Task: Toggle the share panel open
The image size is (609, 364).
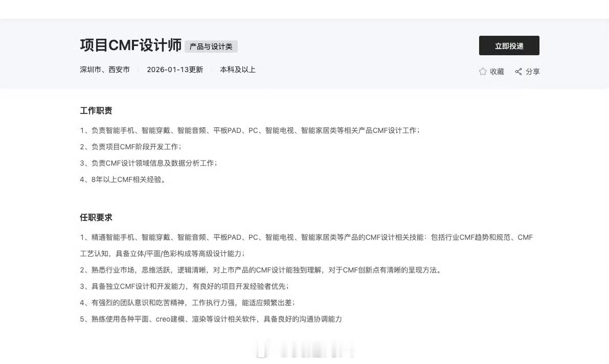Action: point(528,72)
